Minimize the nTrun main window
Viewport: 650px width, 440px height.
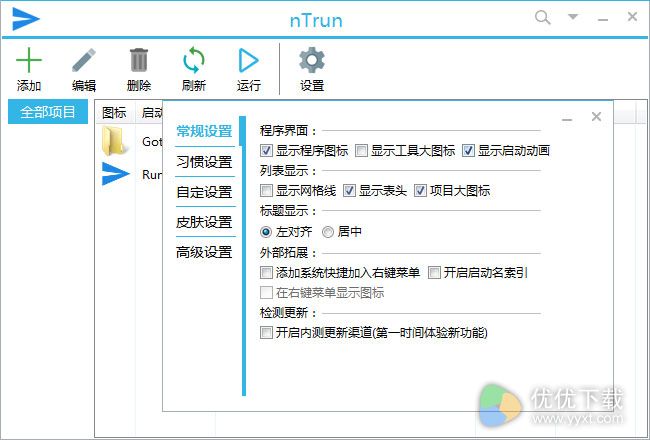coord(602,19)
